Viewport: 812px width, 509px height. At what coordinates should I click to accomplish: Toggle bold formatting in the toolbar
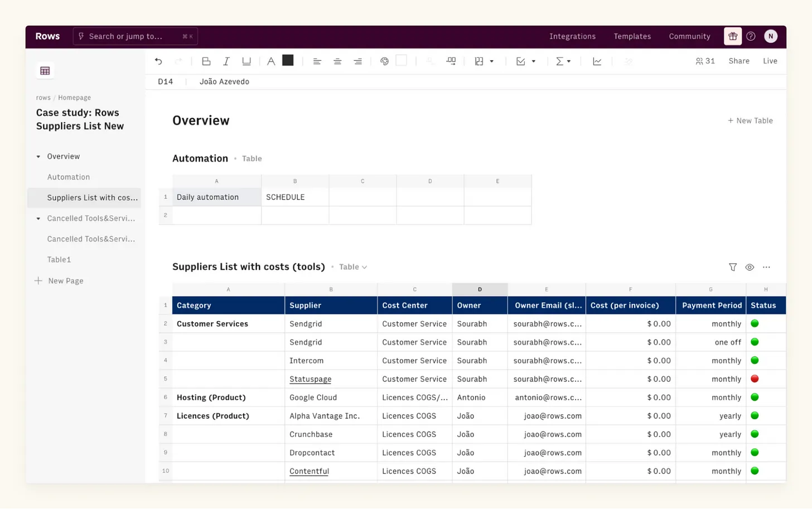point(206,61)
